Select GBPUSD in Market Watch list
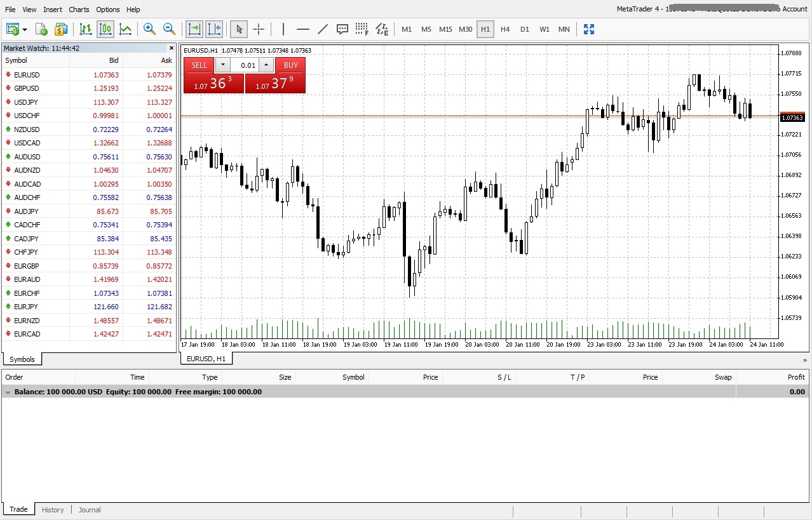Image resolution: width=812 pixels, height=520 pixels. (x=27, y=88)
